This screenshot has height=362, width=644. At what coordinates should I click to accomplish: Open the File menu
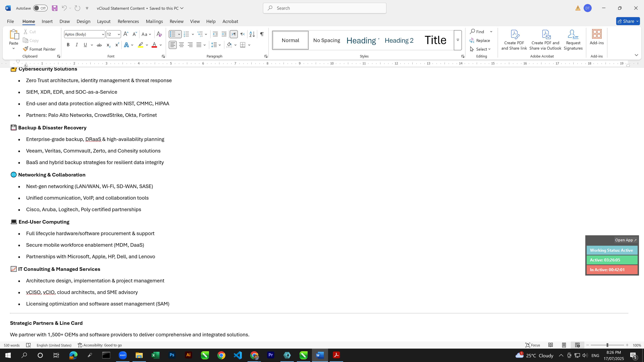pyautogui.click(x=10, y=21)
